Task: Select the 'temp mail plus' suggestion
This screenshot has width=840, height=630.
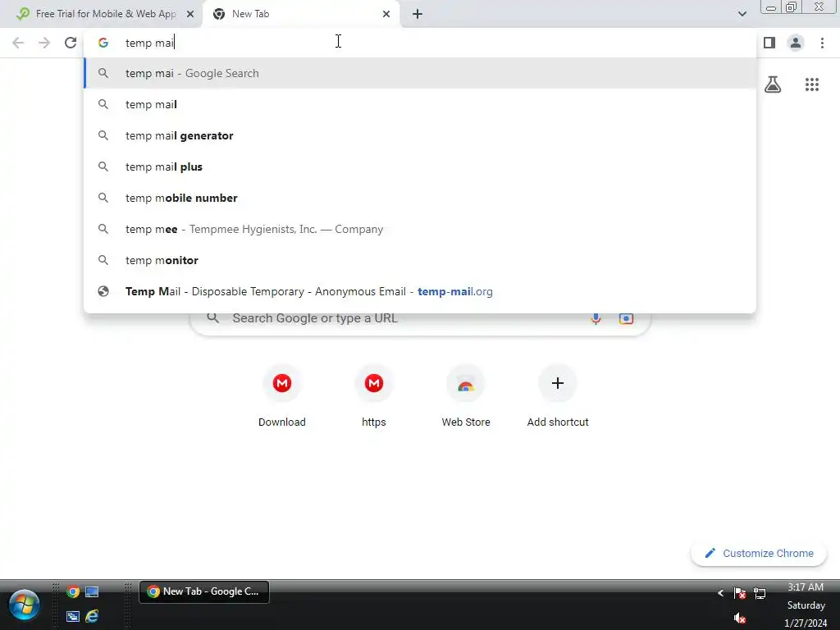Action: [420, 167]
